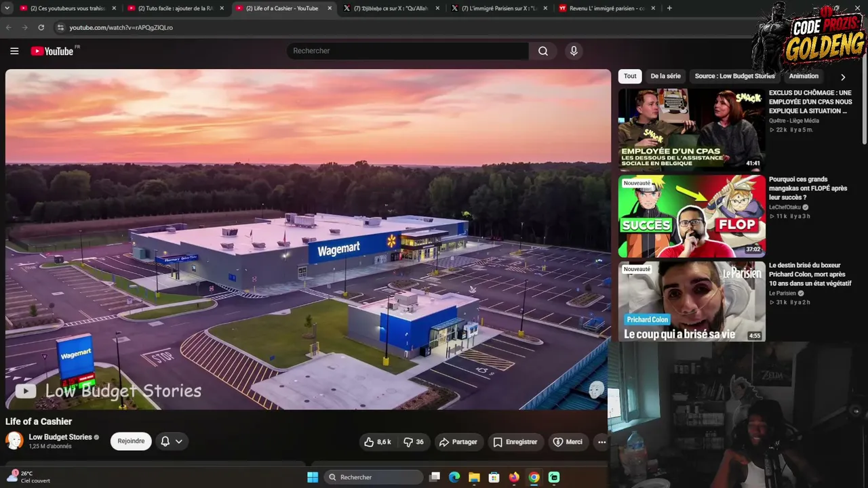This screenshot has width=868, height=488.
Task: Open more actions ellipsis below the video
Action: point(601,442)
